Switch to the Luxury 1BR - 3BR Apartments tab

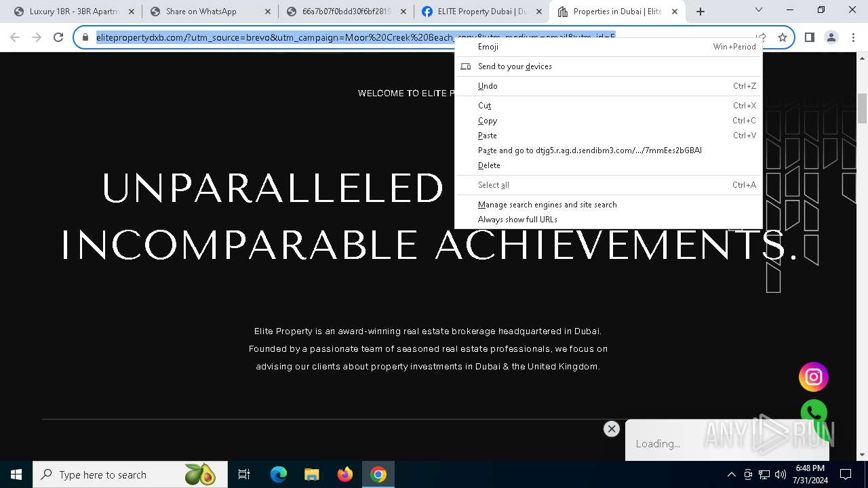(74, 12)
